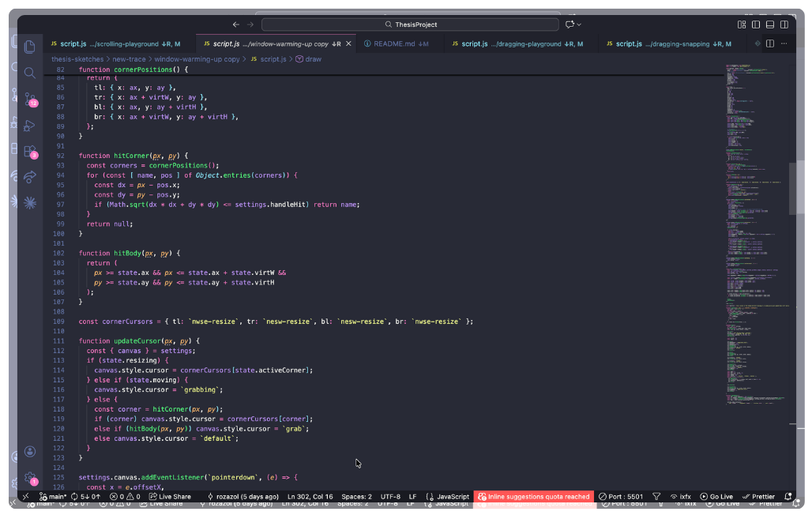
Task: Open the Manage gear settings
Action: pos(30,479)
